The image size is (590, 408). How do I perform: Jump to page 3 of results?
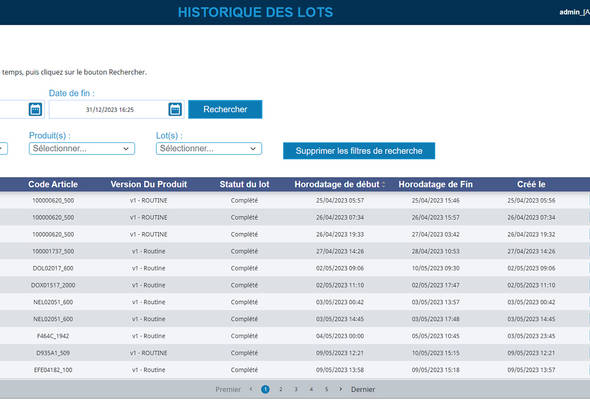tap(296, 389)
